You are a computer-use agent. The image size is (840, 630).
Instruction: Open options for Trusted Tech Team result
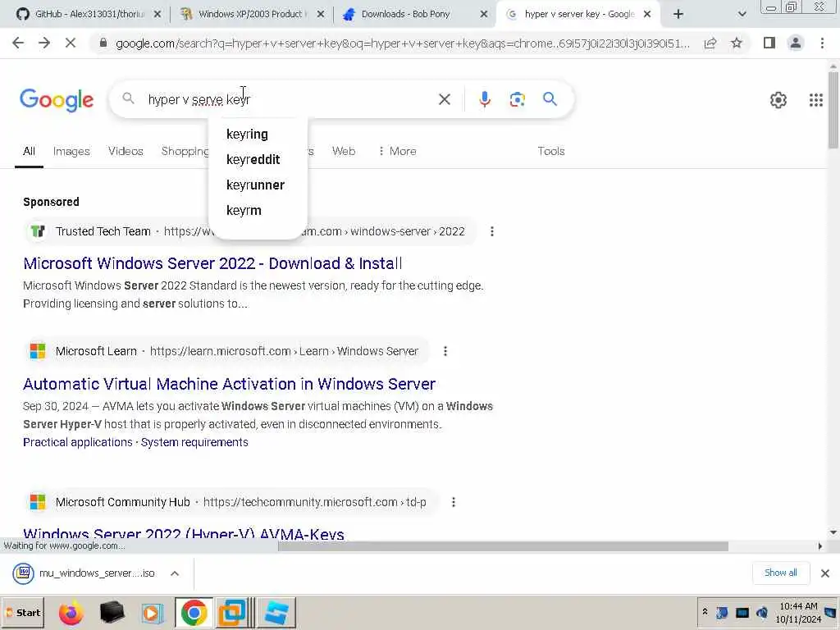click(x=492, y=231)
